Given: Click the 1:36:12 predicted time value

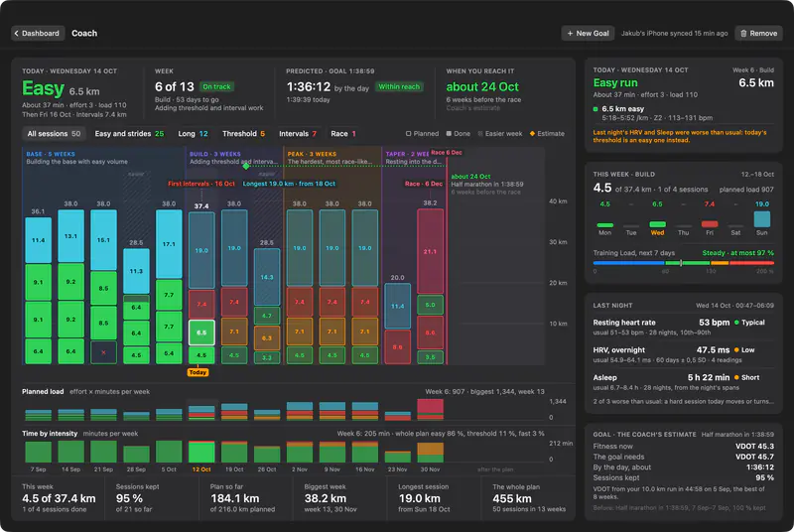Looking at the screenshot, I should [x=309, y=86].
